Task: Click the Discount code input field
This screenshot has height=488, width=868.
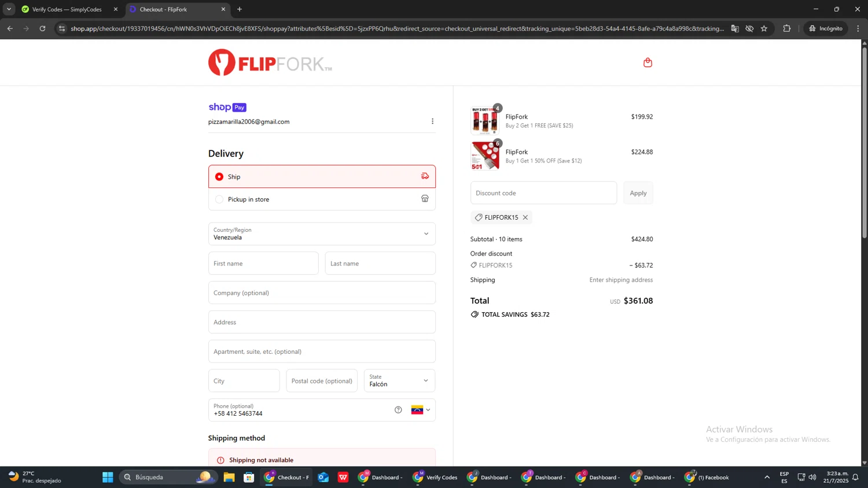Action: pyautogui.click(x=543, y=193)
